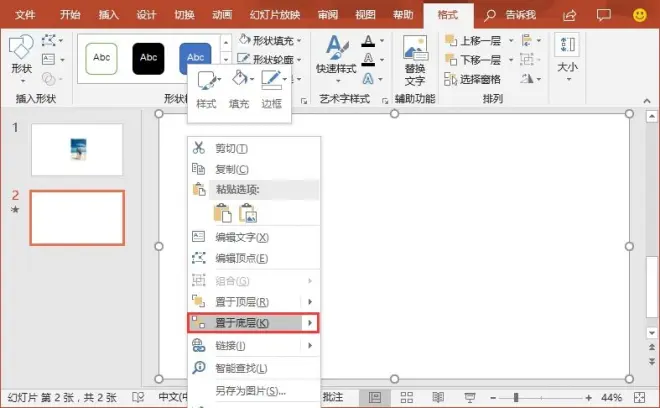This screenshot has width=660, height=408.
Task: Switch to the 开始 tab
Action: tap(70, 15)
